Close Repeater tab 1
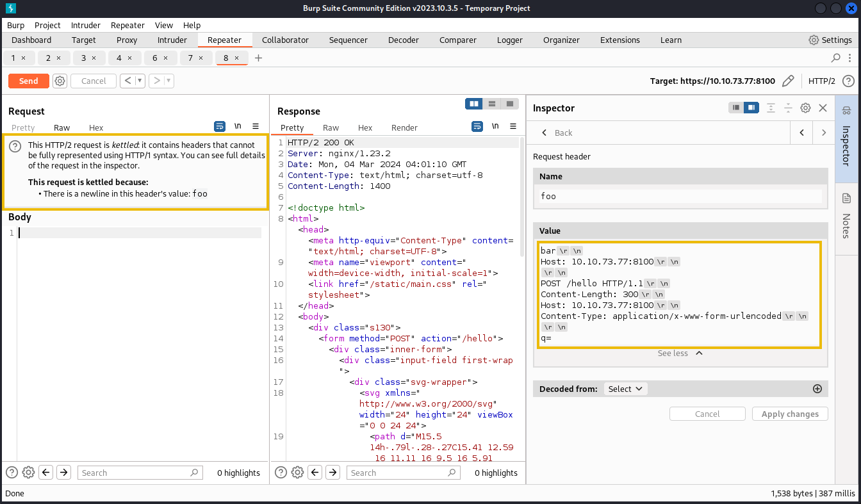This screenshot has height=504, width=861. tap(24, 58)
